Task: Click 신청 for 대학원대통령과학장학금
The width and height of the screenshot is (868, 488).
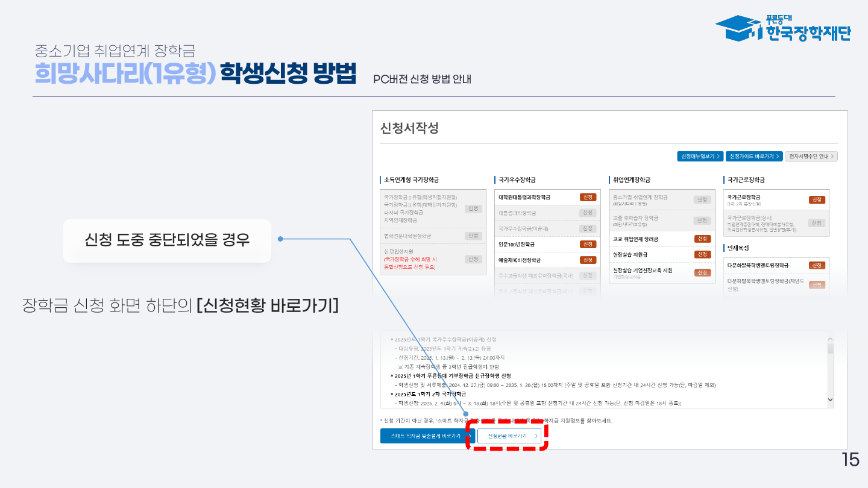Action: point(588,198)
